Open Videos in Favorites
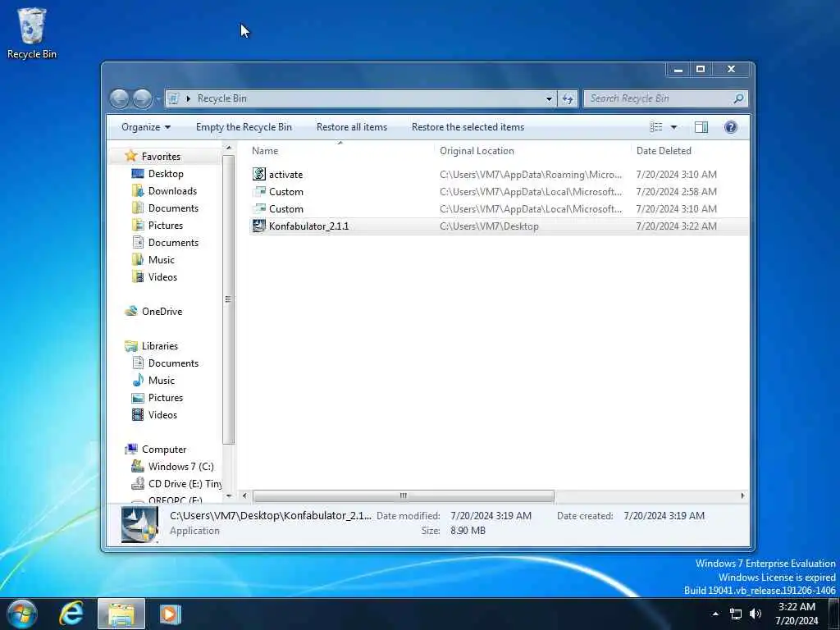The height and width of the screenshot is (630, 840). [162, 277]
